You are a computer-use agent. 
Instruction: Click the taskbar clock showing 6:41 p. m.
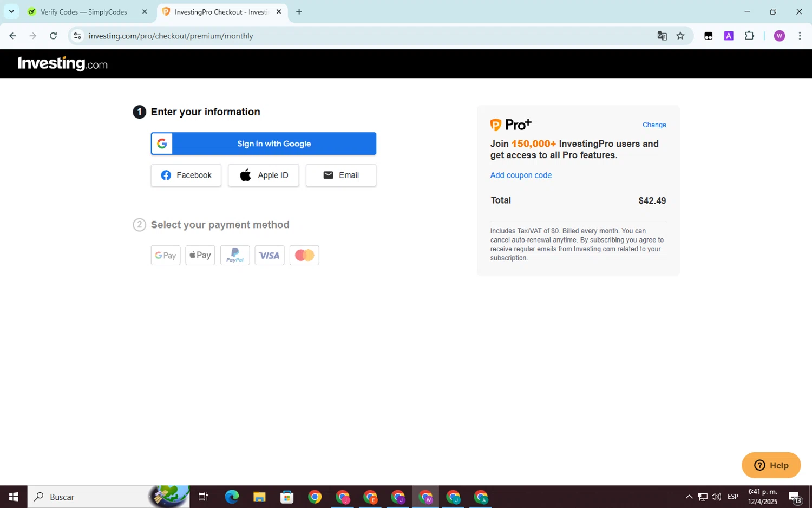pos(763,497)
